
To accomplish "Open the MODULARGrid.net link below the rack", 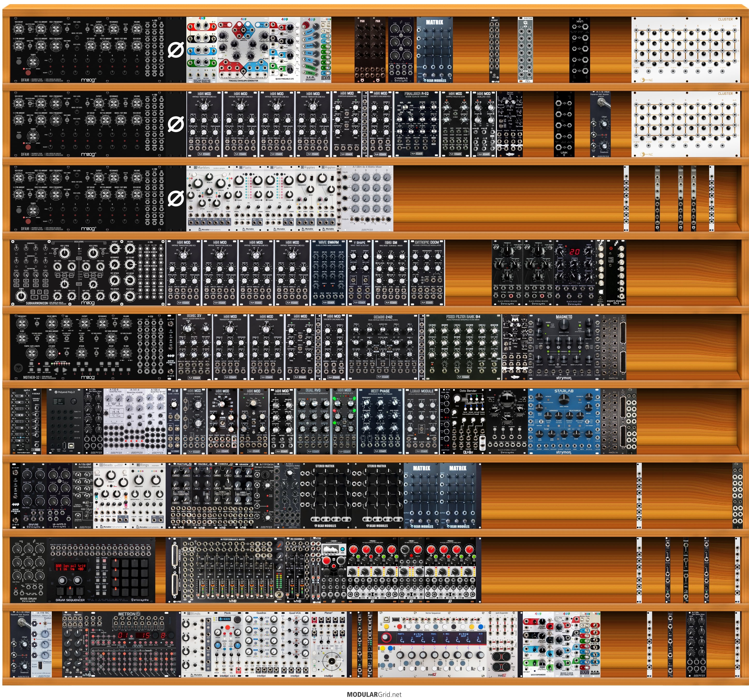I will 374,694.
